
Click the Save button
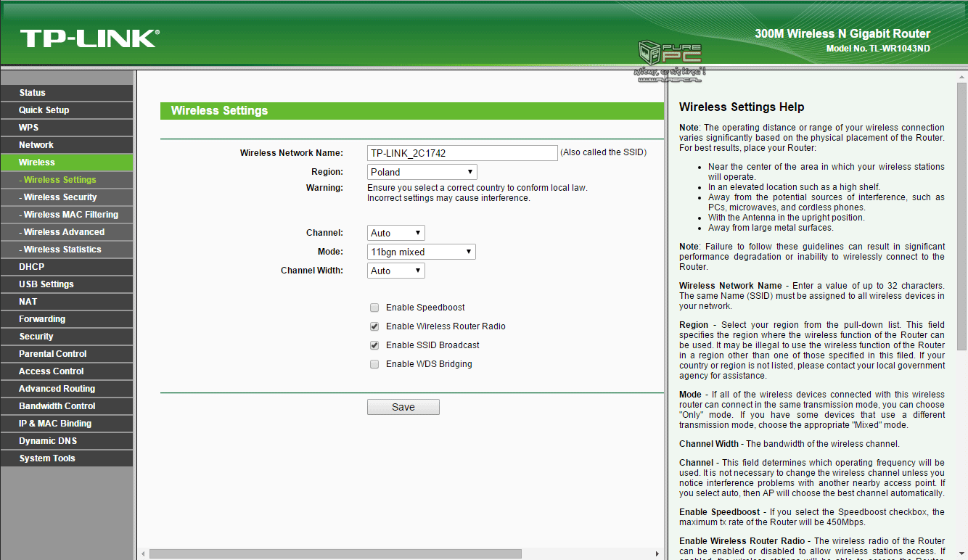point(403,407)
